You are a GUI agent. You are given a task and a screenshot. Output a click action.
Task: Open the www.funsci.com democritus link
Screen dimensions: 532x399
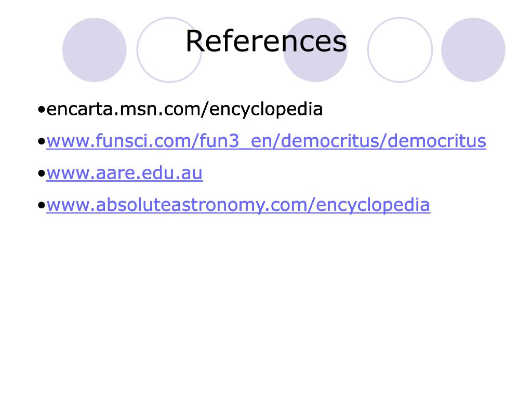[x=267, y=141]
